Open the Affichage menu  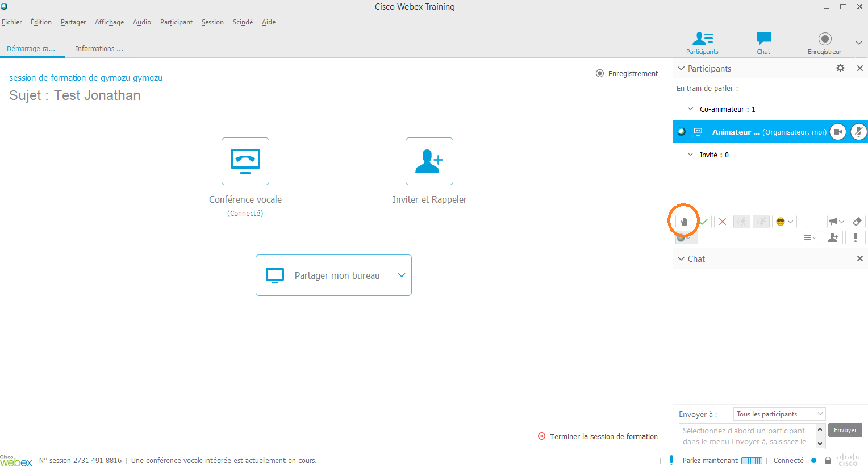click(109, 22)
